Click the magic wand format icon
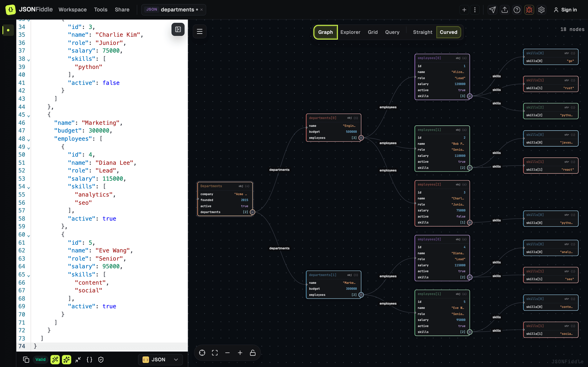Image resolution: width=588 pixels, height=367 pixels. (x=55, y=359)
